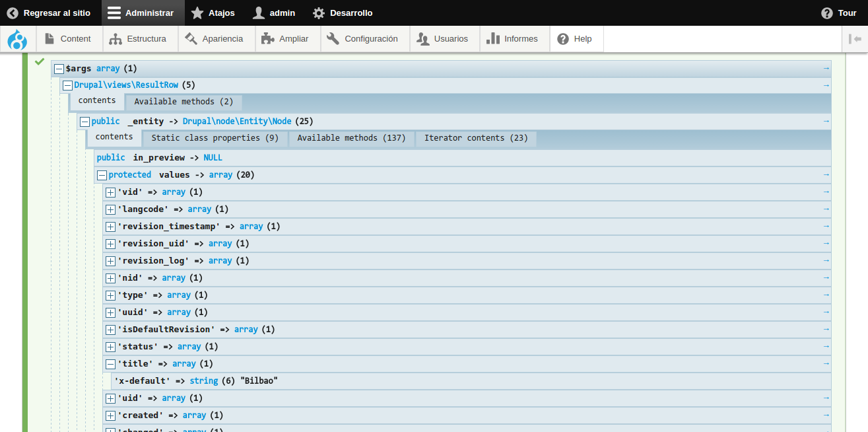
Task: Expand the 'uuid' array entry
Action: 110,312
